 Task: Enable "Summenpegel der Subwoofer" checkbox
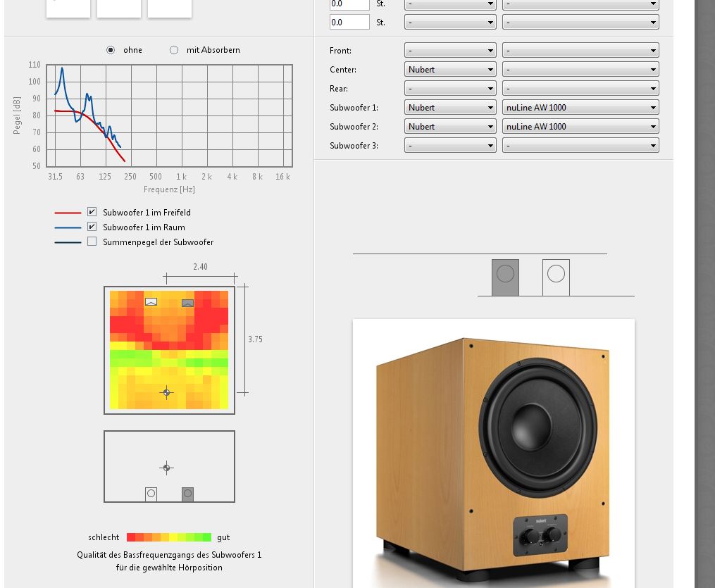(92, 242)
